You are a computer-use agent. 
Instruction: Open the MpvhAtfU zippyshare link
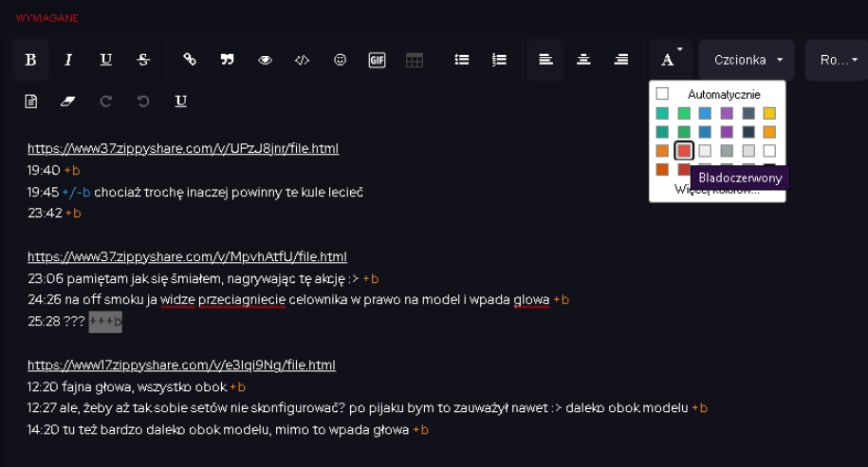(x=187, y=256)
